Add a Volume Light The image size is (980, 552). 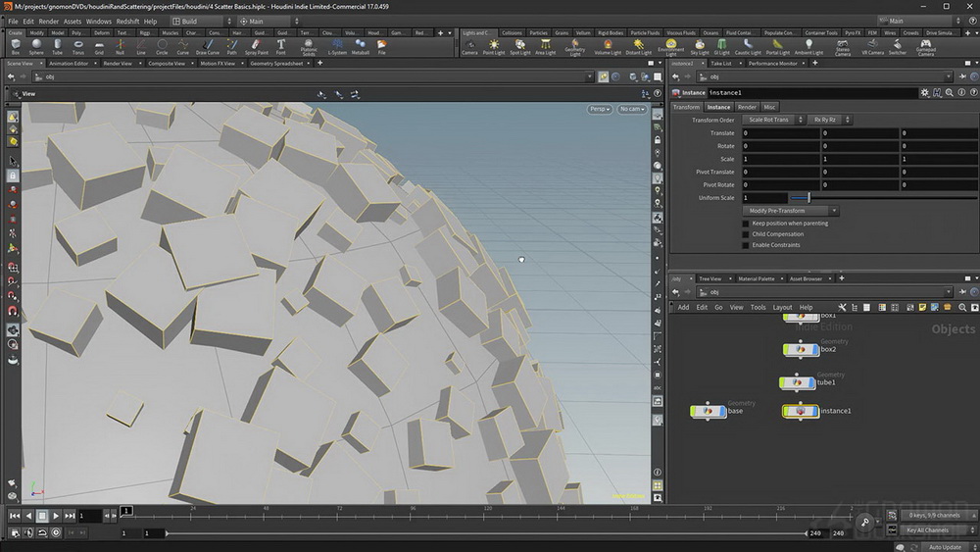(x=608, y=47)
